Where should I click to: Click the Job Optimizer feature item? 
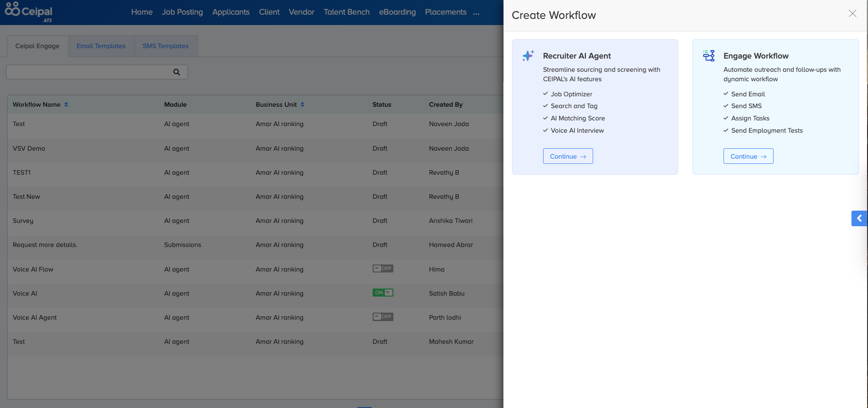pyautogui.click(x=571, y=94)
